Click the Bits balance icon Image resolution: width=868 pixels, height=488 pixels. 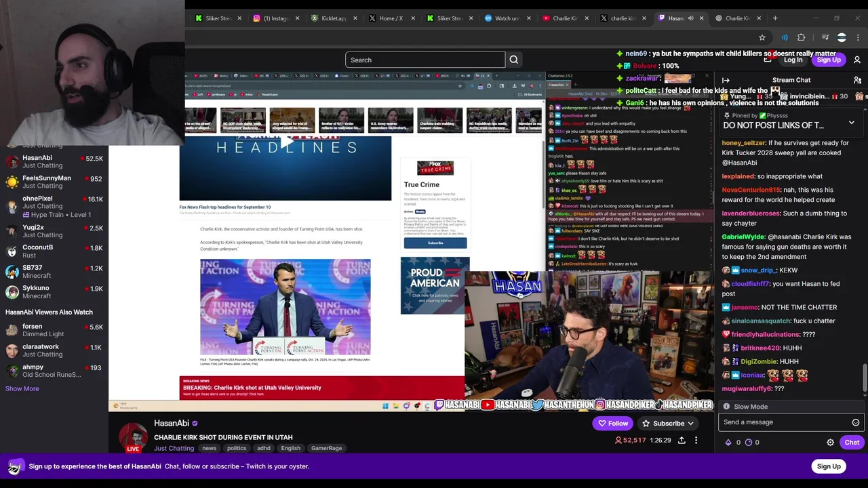click(x=728, y=443)
